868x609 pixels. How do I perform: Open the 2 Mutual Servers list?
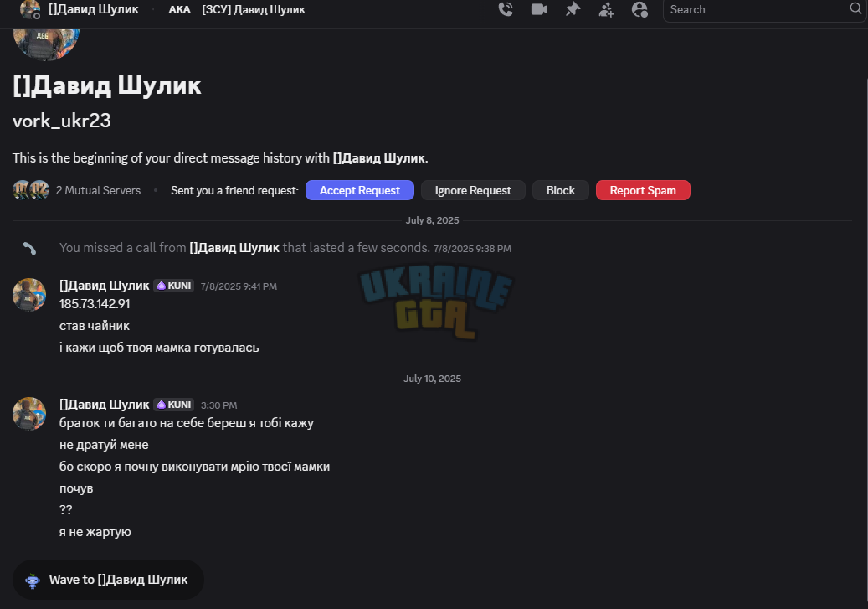[98, 190]
